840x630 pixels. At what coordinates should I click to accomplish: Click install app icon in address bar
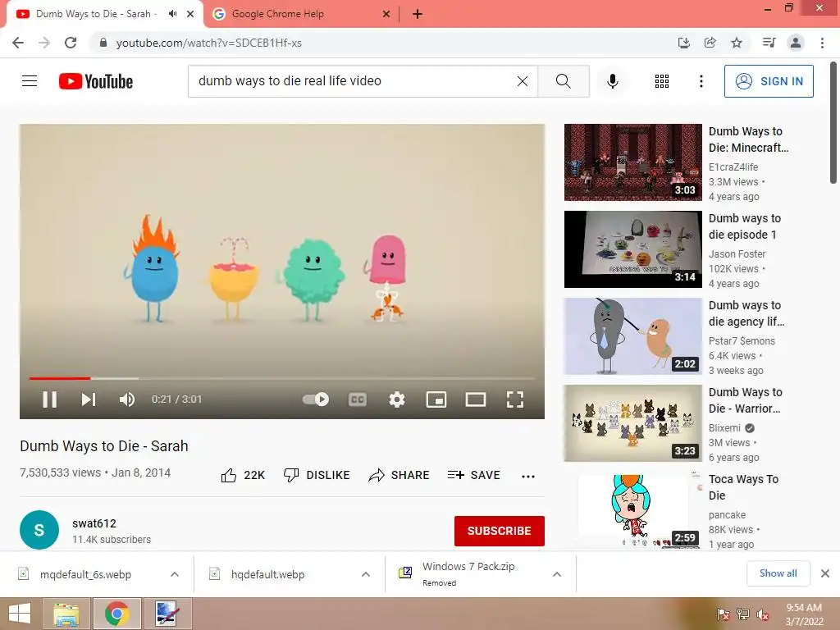(x=683, y=43)
